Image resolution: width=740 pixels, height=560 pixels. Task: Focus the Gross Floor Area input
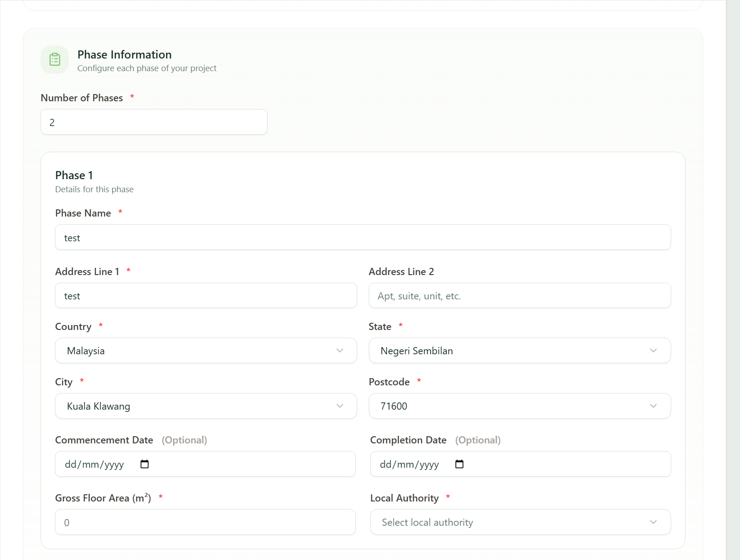click(x=205, y=522)
